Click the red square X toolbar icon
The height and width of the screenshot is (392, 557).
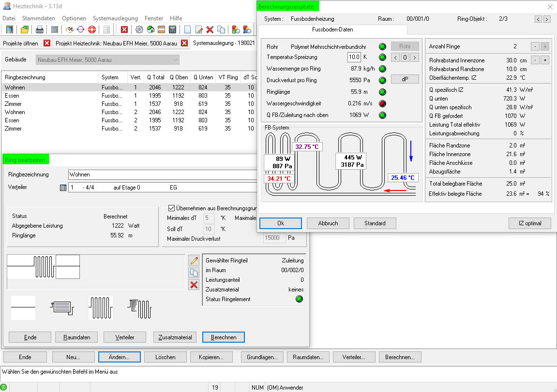pyautogui.click(x=124, y=29)
